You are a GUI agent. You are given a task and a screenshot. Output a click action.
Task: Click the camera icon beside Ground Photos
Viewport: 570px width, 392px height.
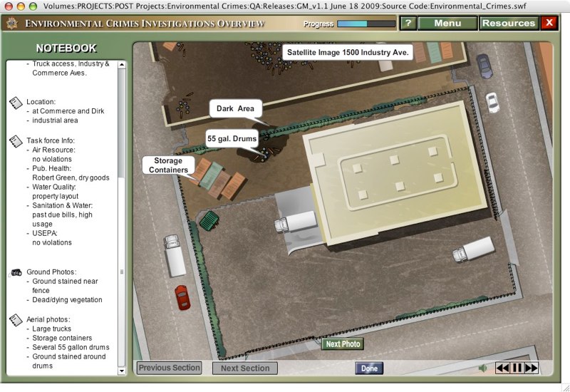tap(16, 272)
